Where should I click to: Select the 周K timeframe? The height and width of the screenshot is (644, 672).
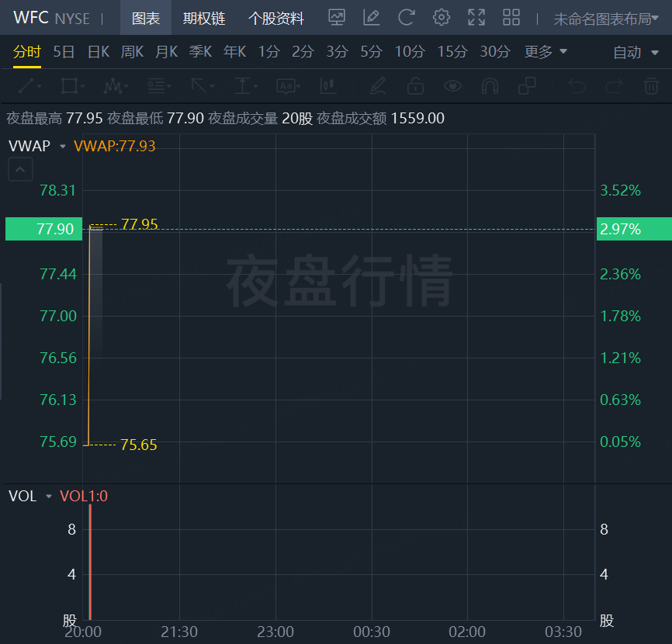click(132, 52)
